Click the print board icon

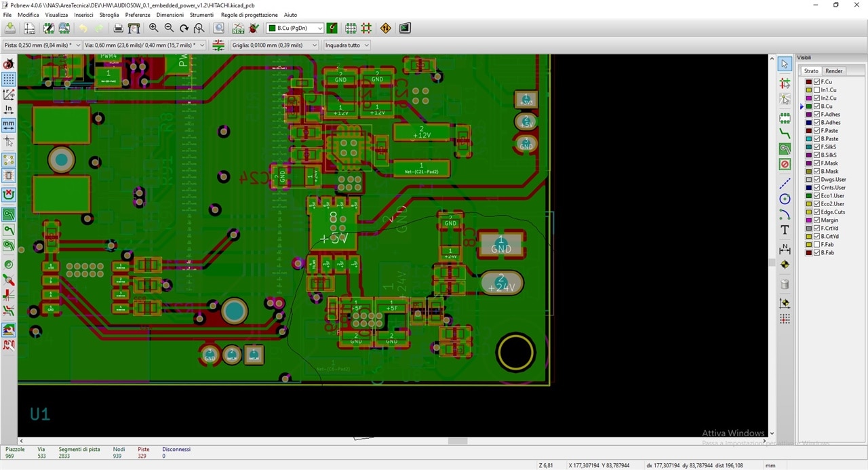(119, 28)
